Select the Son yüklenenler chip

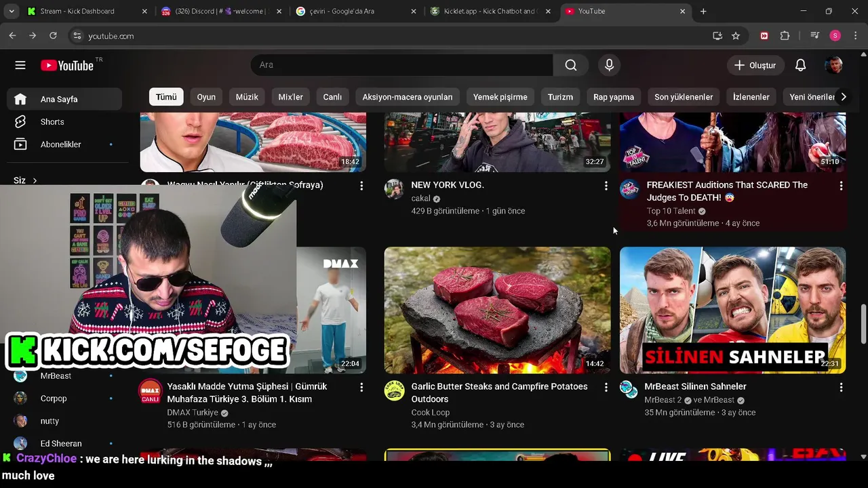coord(684,97)
